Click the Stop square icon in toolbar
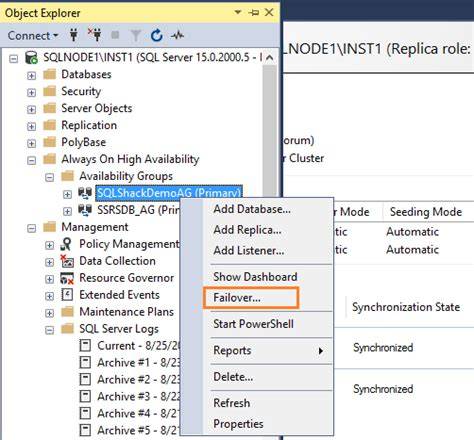Image resolution: width=474 pixels, height=440 pixels. pos(115,35)
